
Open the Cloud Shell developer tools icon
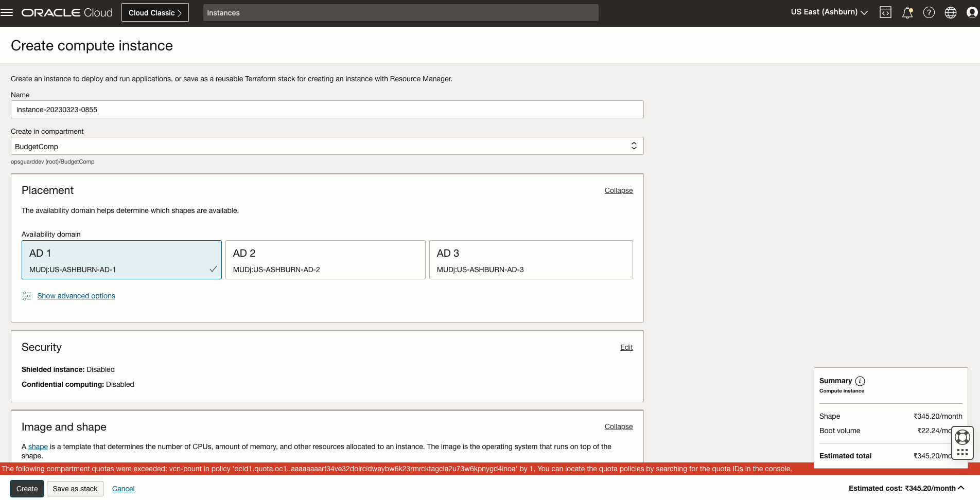pos(885,12)
